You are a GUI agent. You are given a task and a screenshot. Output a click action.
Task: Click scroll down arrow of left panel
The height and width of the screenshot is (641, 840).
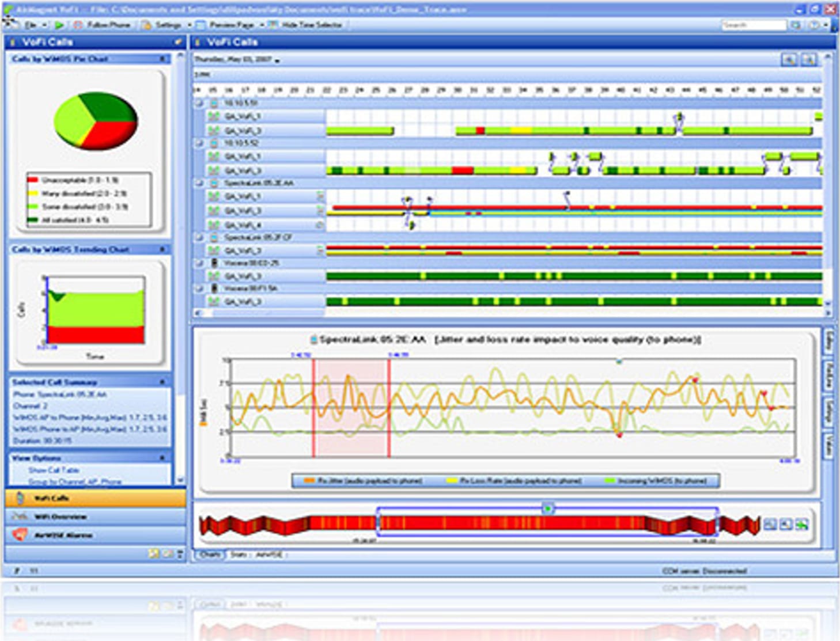(181, 480)
